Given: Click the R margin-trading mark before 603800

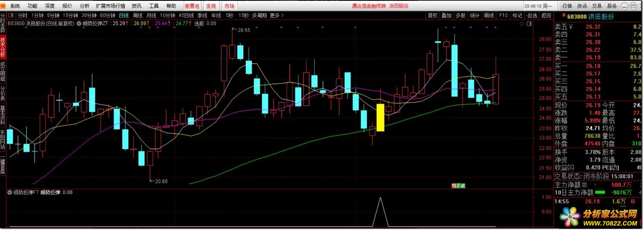Looking at the screenshot, I should click(x=564, y=15).
